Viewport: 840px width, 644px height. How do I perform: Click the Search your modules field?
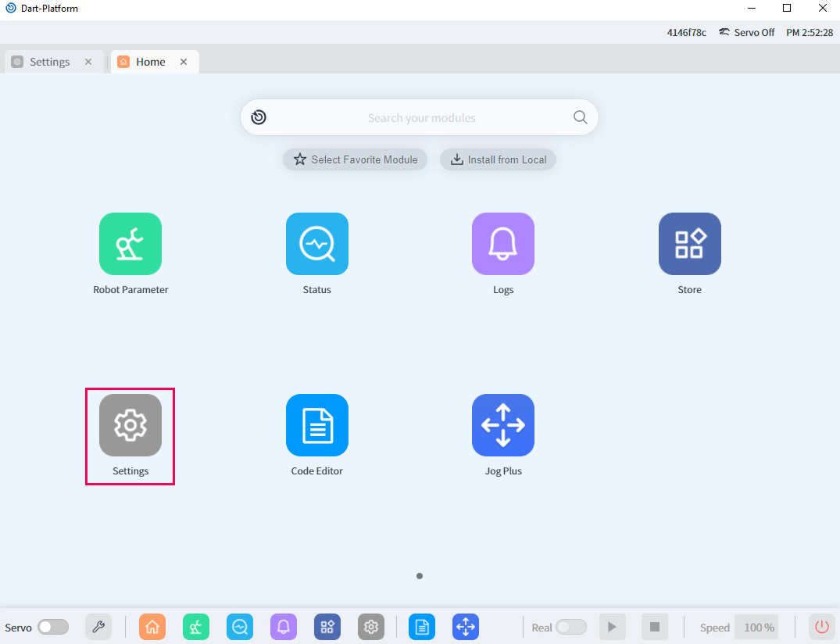(x=421, y=118)
